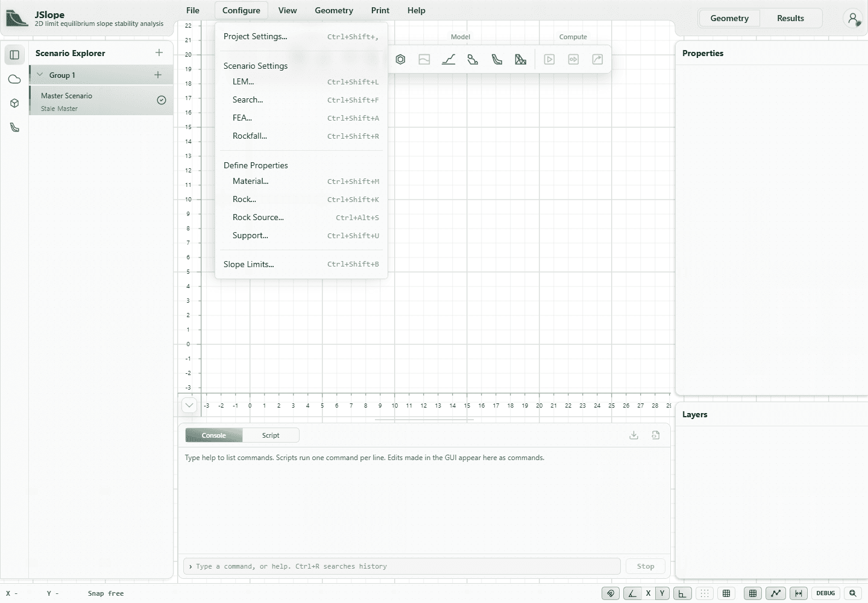Select the Master Scenario row

tap(101, 101)
